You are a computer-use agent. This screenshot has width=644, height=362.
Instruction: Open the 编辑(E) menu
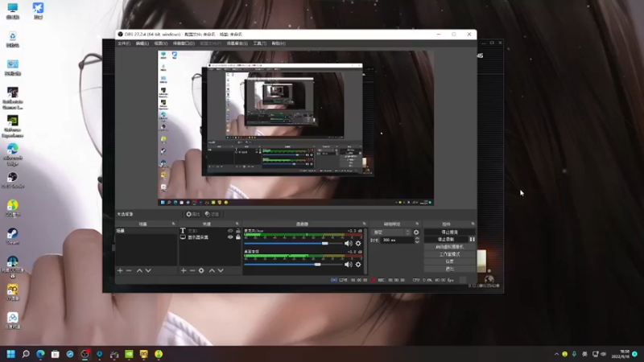142,43
